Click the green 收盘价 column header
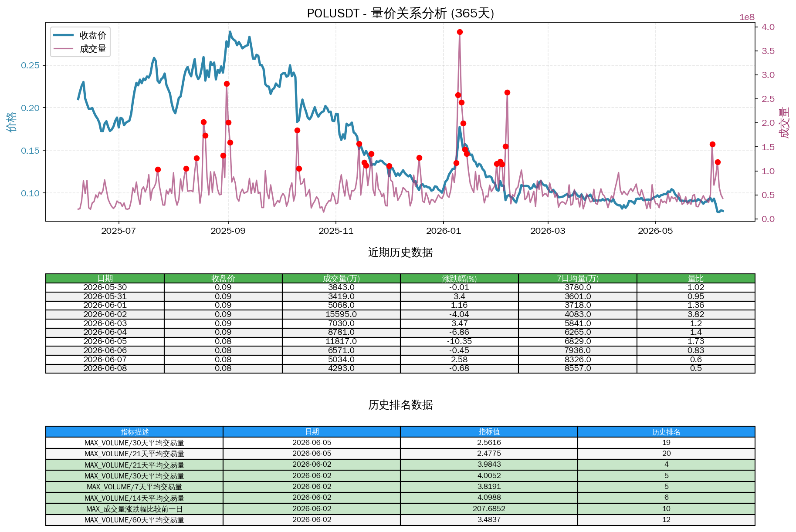The width and height of the screenshot is (796, 532). [223, 278]
